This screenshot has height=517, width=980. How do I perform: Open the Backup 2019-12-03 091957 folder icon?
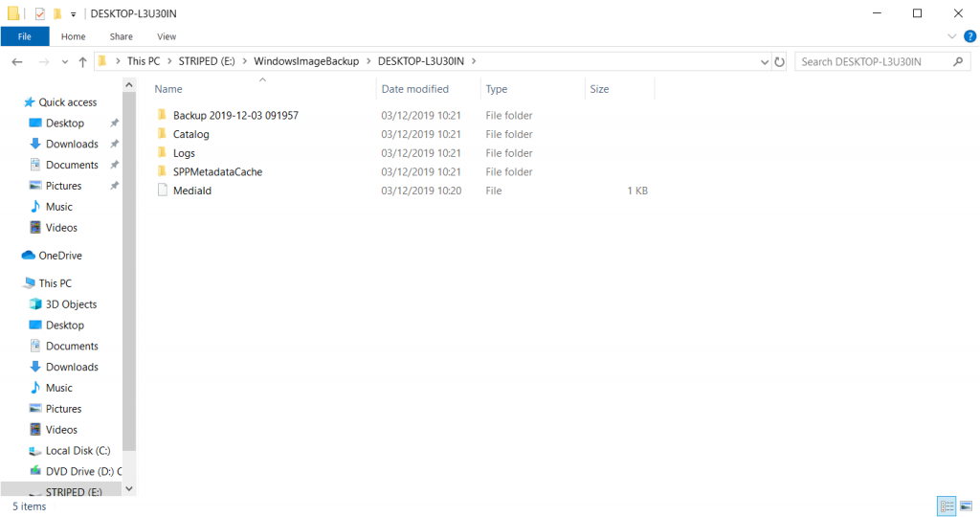[x=162, y=115]
